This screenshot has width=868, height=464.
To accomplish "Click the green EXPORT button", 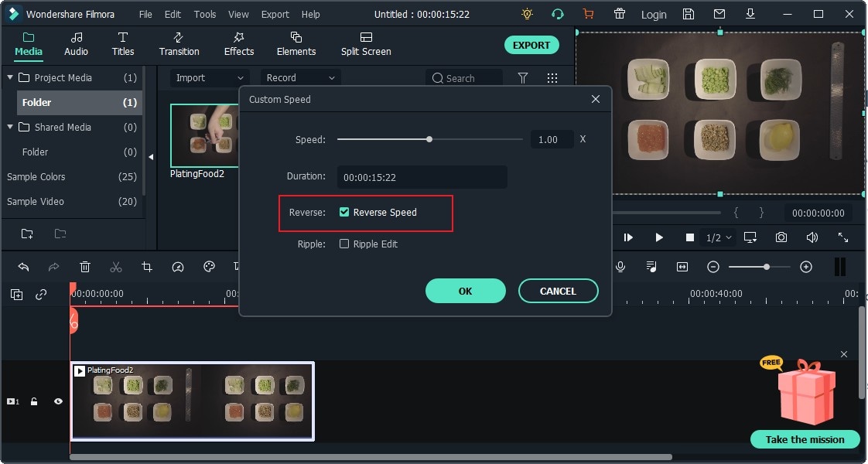I will click(531, 46).
